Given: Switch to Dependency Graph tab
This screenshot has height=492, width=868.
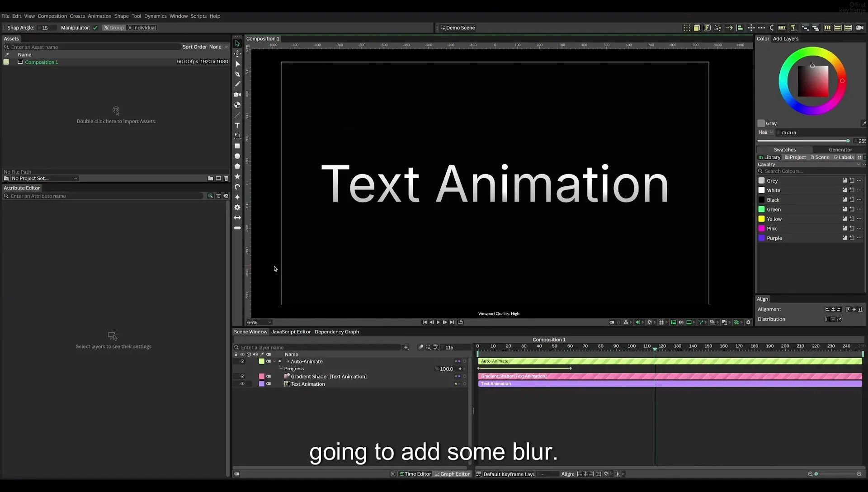Looking at the screenshot, I should point(337,332).
